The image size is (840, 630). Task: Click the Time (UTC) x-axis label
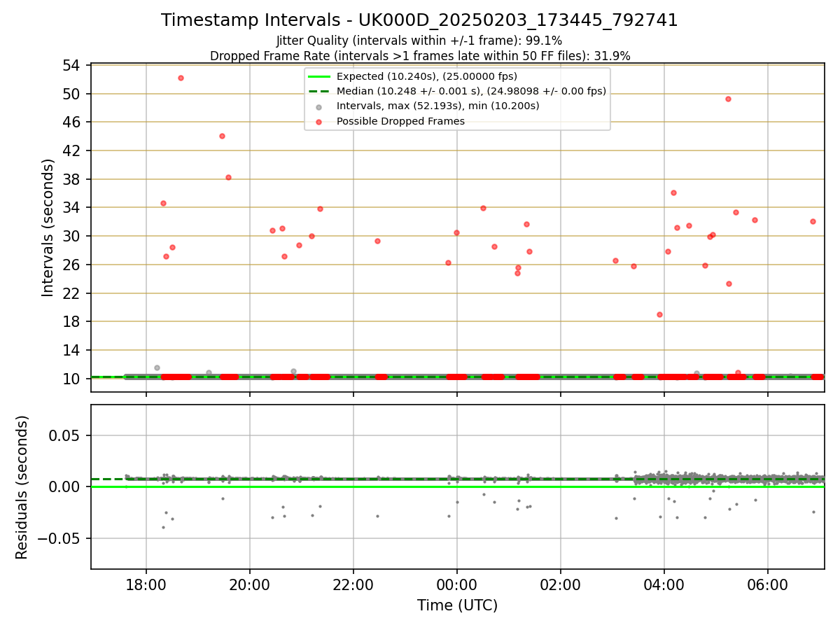(x=457, y=605)
